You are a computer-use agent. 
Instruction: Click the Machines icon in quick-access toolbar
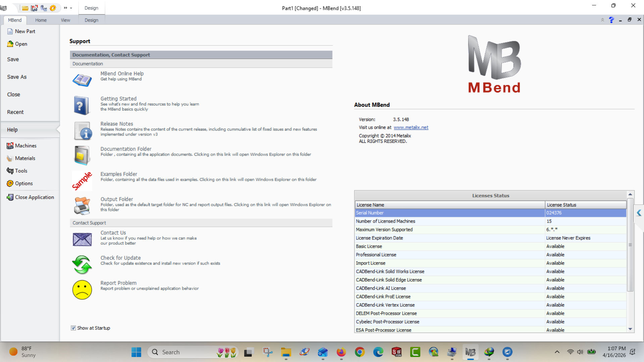(34, 8)
